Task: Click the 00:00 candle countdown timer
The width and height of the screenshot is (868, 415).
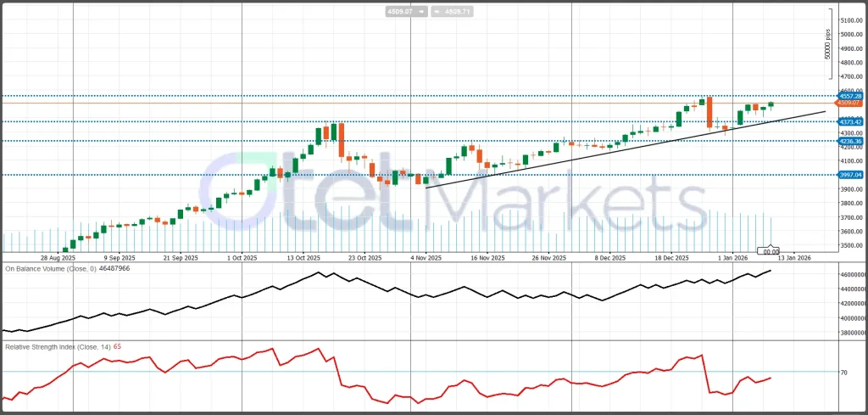Action: tap(771, 252)
